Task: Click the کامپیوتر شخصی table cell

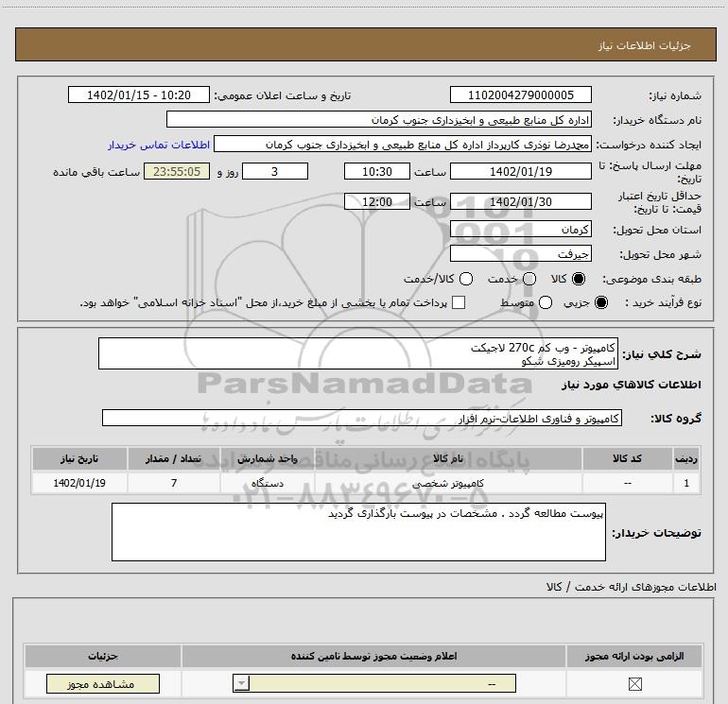Action: click(x=448, y=483)
